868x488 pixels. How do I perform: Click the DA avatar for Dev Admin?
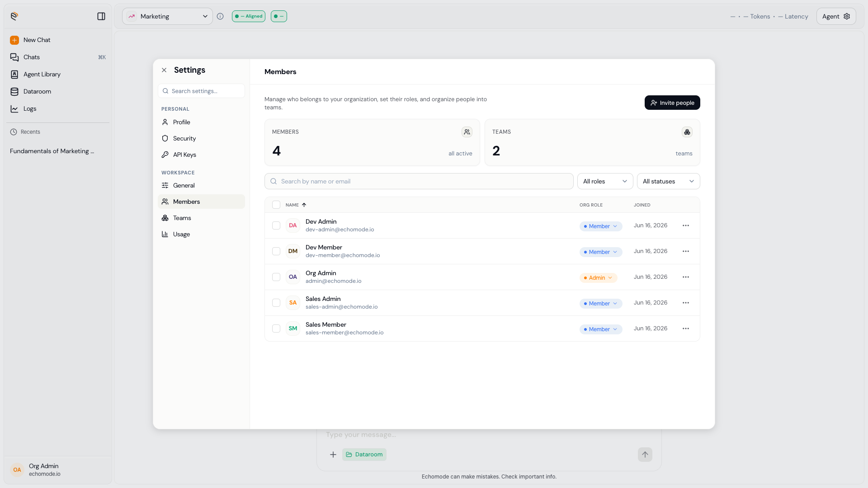point(293,225)
